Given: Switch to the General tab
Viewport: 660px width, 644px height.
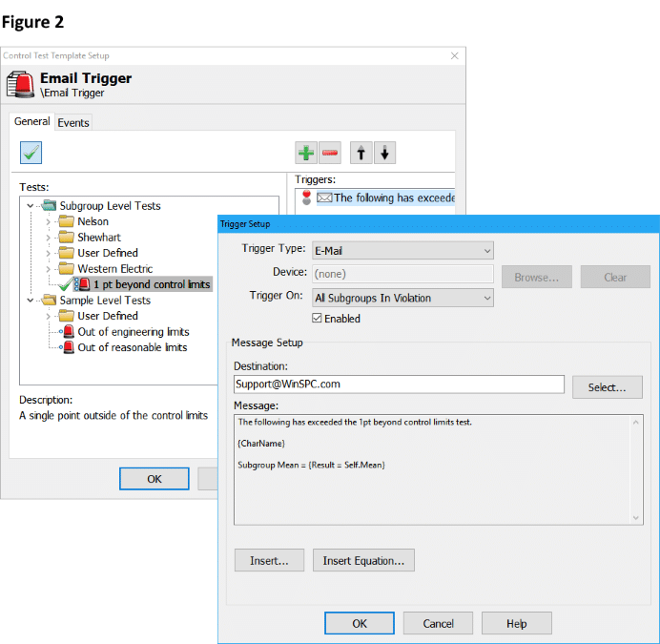Looking at the screenshot, I should point(31,122).
